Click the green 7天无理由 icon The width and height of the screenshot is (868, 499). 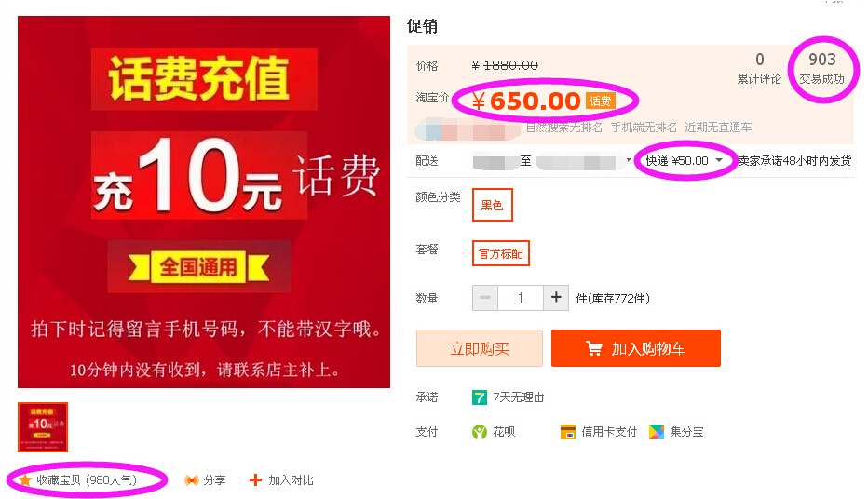pos(480,398)
